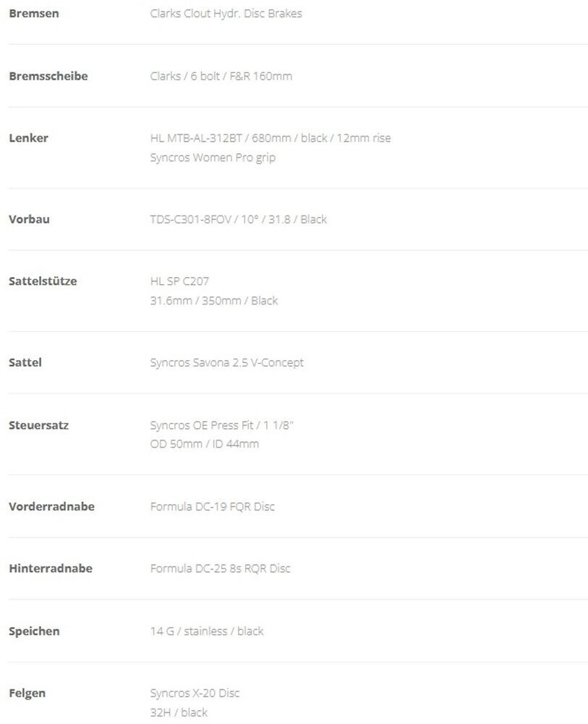Click the Hinterradnabe label
The image size is (588, 724).
51,568
